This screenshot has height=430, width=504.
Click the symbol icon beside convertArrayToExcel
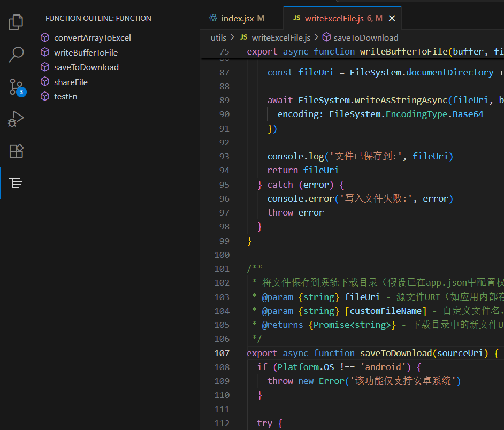click(x=44, y=37)
